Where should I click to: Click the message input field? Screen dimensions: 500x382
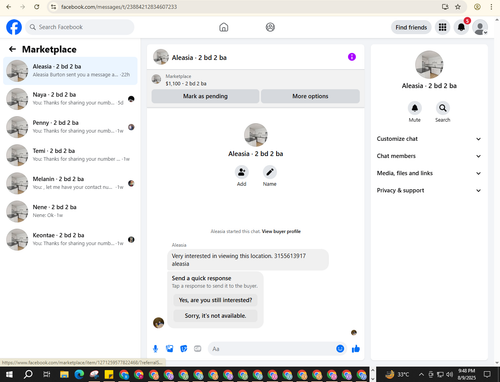272,349
